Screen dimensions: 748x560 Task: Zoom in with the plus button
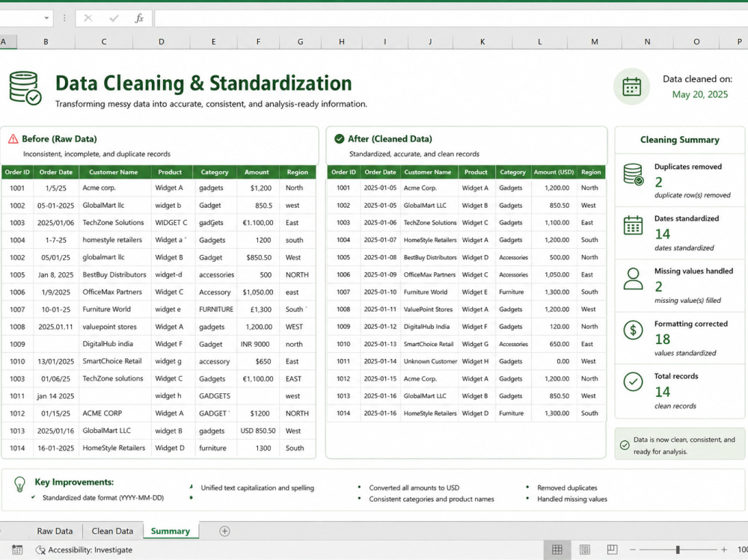pos(723,550)
